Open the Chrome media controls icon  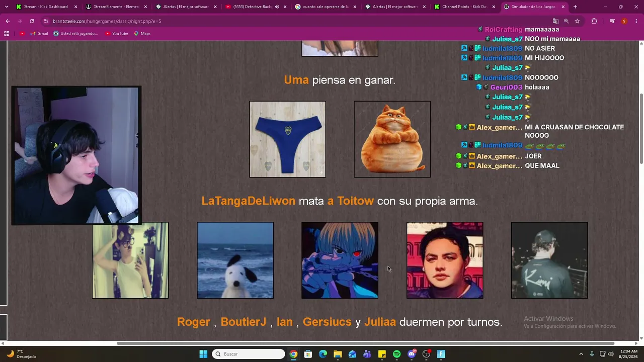coord(612,21)
